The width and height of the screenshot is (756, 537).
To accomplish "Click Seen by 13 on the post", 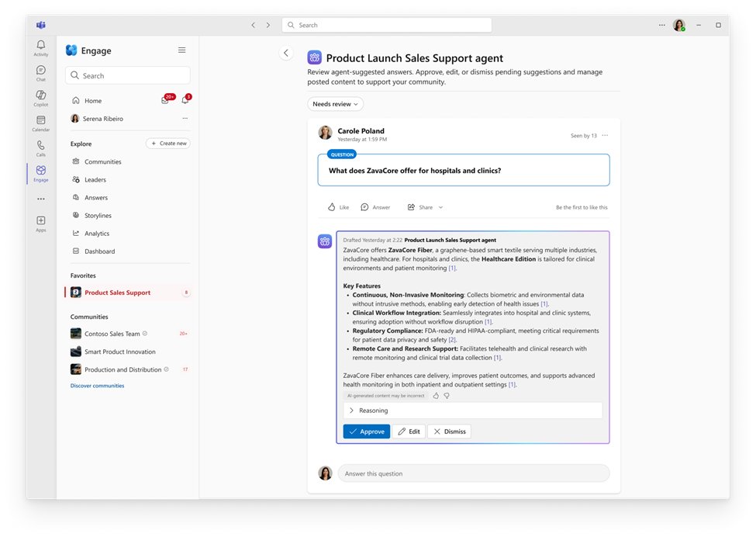I will coord(583,136).
